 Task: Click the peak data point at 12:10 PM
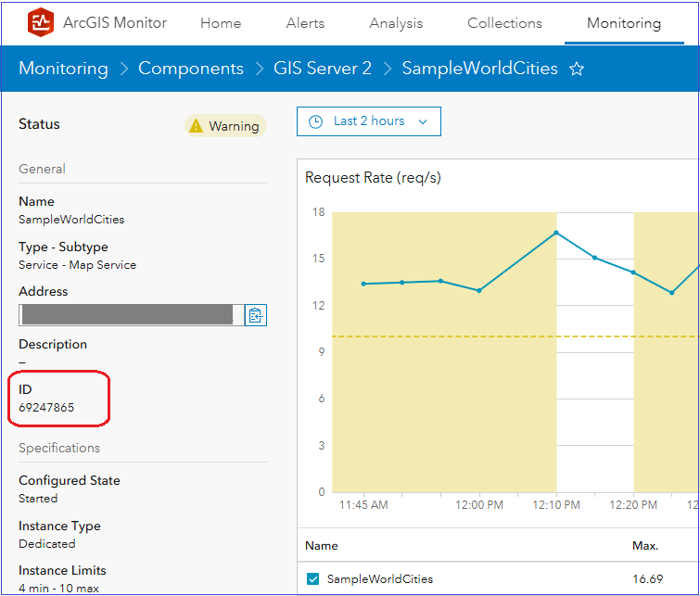(x=556, y=233)
